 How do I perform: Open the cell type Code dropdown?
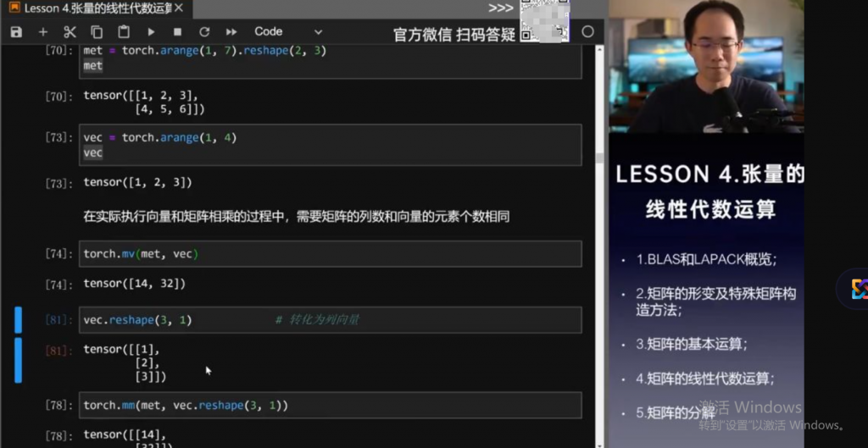[288, 32]
